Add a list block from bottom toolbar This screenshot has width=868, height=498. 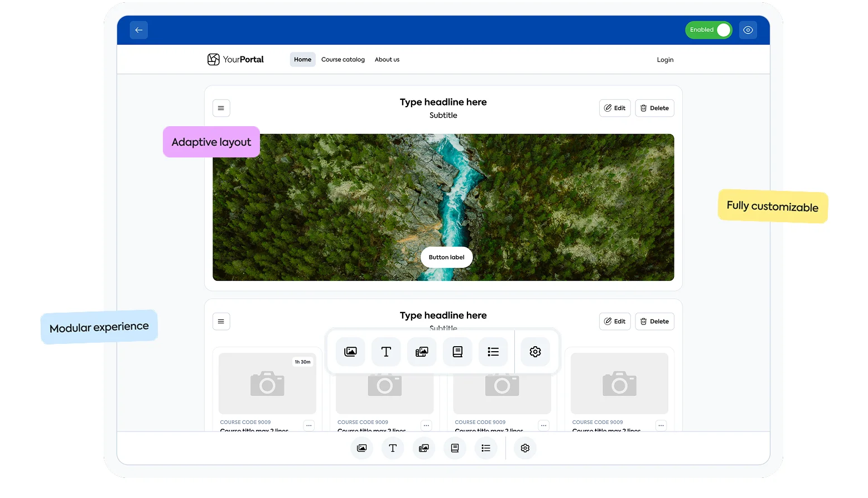(486, 448)
